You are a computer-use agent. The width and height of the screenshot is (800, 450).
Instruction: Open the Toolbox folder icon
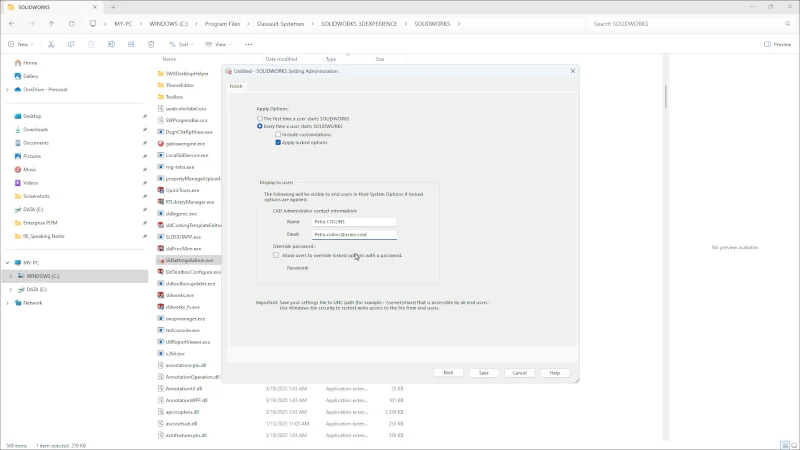(x=161, y=97)
